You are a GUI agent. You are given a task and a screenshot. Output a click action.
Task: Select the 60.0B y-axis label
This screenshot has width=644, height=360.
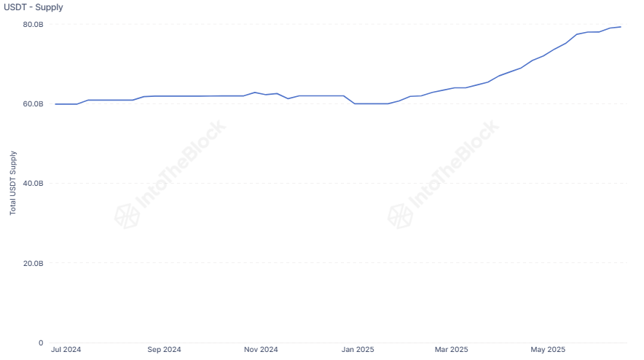(34, 104)
